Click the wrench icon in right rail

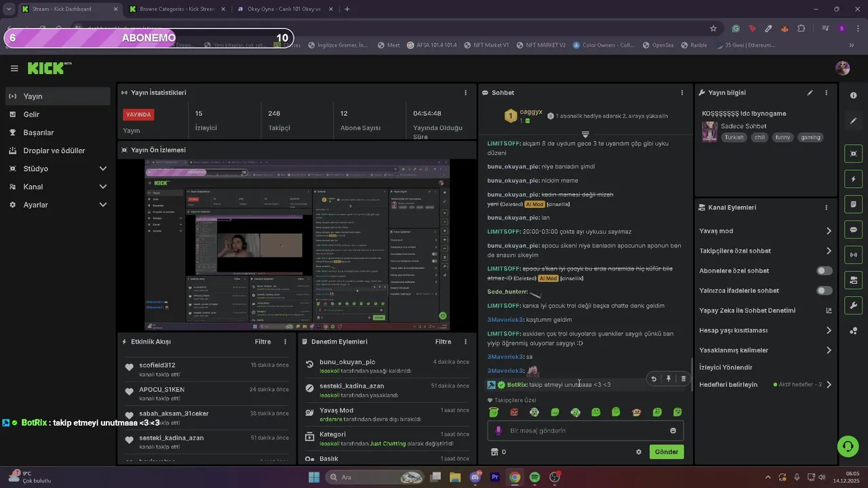[853, 306]
